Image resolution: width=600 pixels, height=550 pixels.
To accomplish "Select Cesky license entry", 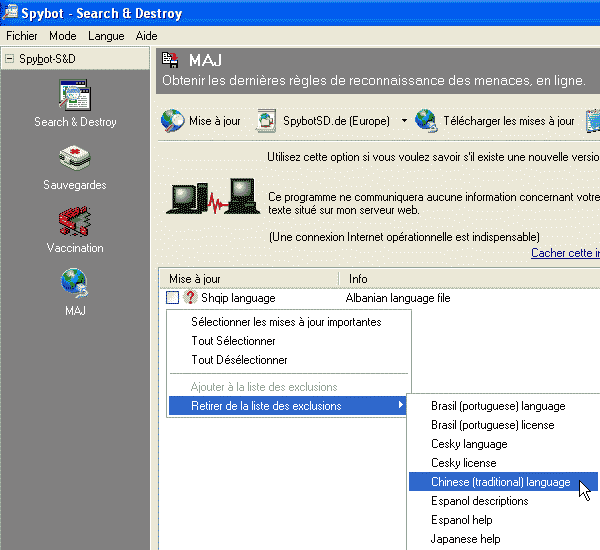I will click(x=464, y=463).
